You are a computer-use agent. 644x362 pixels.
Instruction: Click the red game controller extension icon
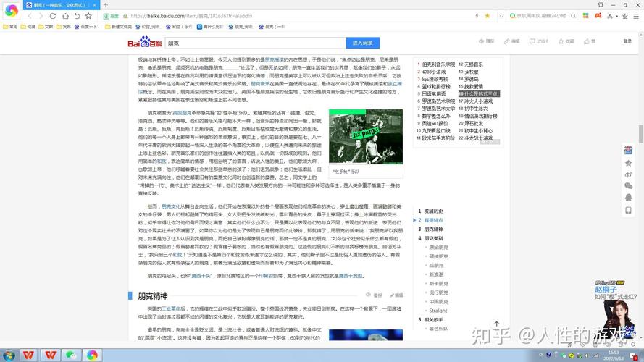[x=598, y=16]
